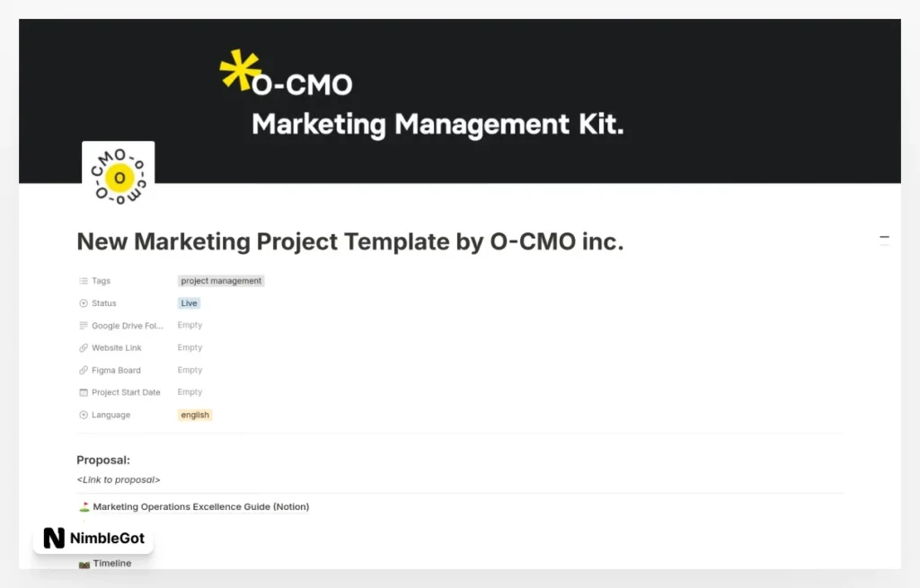This screenshot has width=920, height=588.
Task: Click the Empty field next to Website Link
Action: [190, 347]
